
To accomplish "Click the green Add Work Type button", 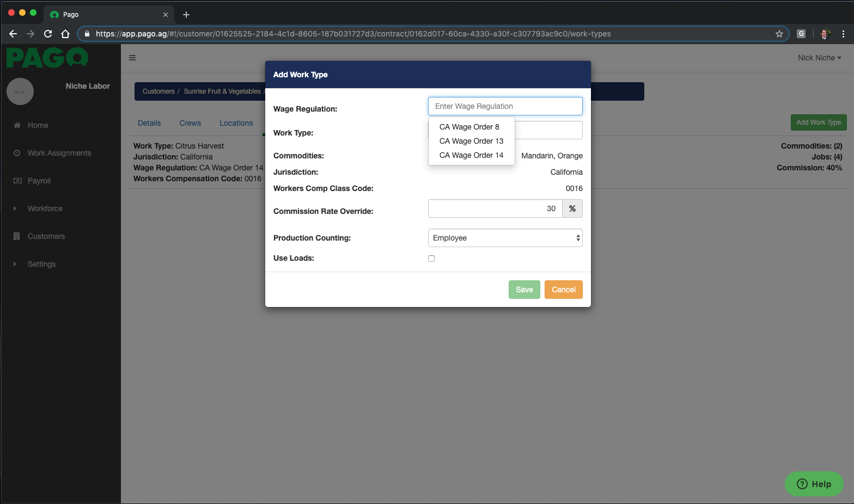I will [819, 122].
